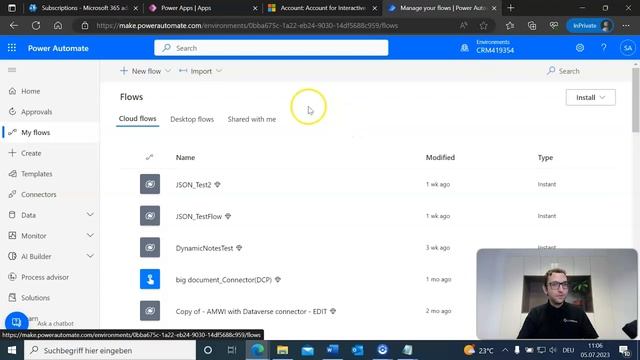Open File Explorer from taskbar
Viewport: 640px width, 360px height.
point(282,350)
